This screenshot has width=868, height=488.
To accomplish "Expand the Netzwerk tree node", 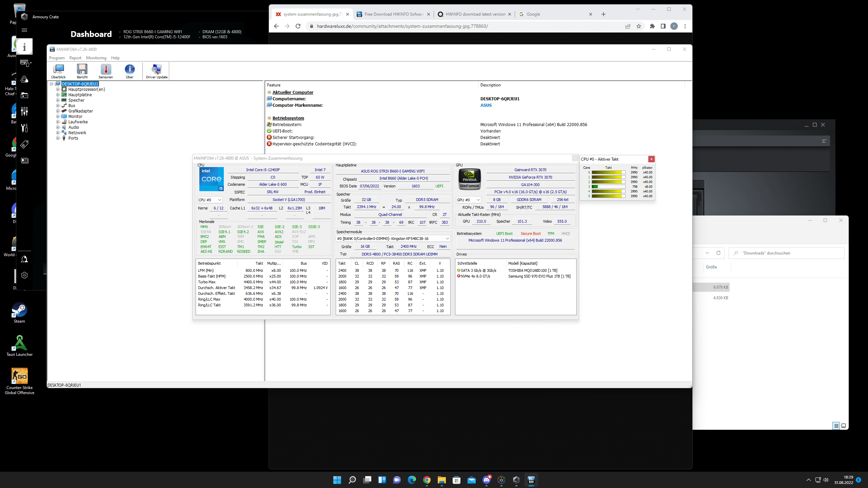I will pyautogui.click(x=58, y=133).
